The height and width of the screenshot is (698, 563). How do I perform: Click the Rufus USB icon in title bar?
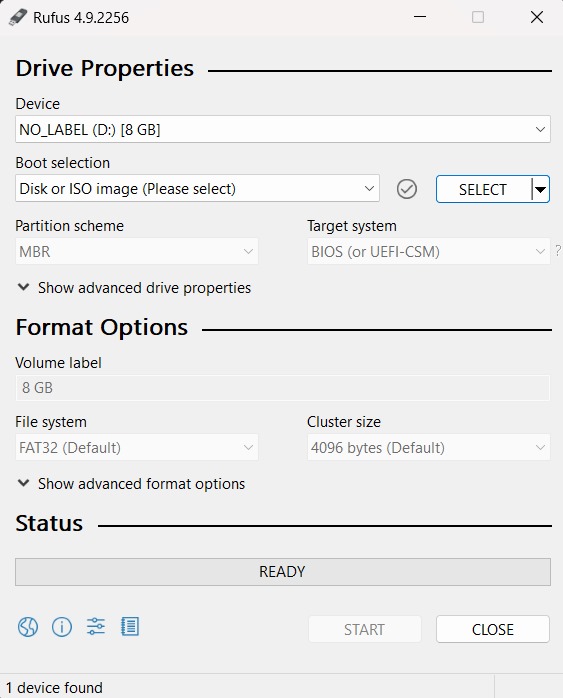18,17
